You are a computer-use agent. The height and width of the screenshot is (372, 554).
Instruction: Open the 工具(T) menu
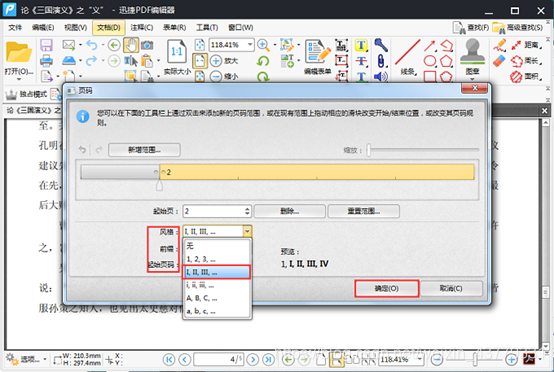coord(207,28)
